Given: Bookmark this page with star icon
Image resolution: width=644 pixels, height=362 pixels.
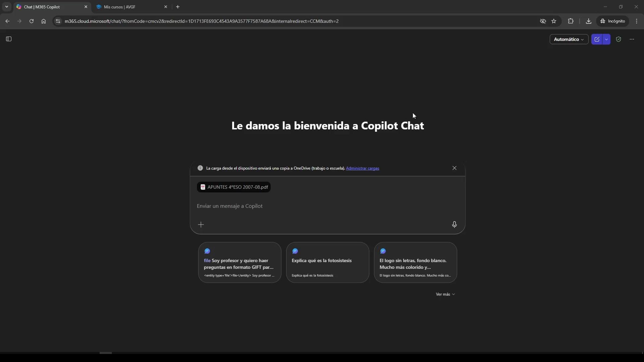Looking at the screenshot, I should [554, 21].
